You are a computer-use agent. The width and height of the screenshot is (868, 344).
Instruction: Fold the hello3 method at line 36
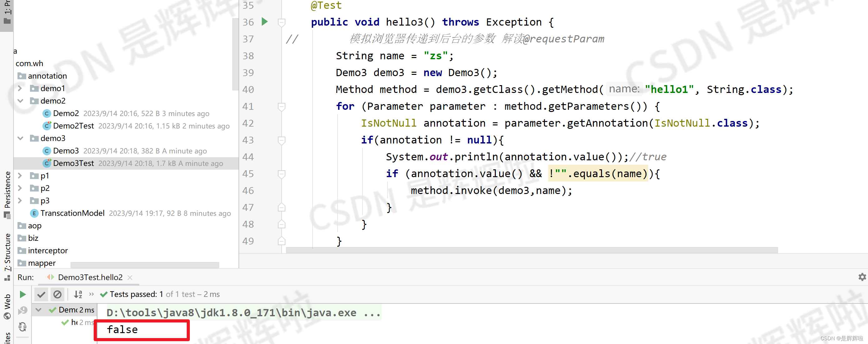[x=282, y=22]
